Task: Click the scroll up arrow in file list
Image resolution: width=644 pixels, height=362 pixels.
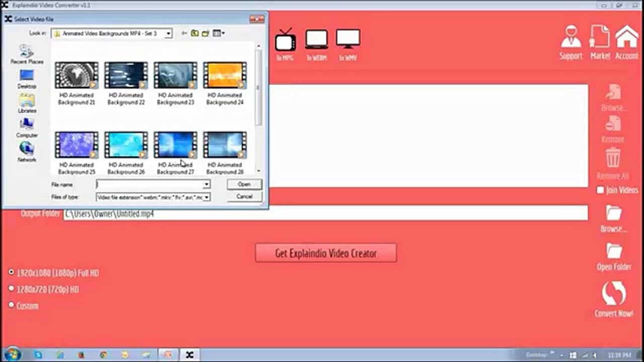Action: (259, 46)
